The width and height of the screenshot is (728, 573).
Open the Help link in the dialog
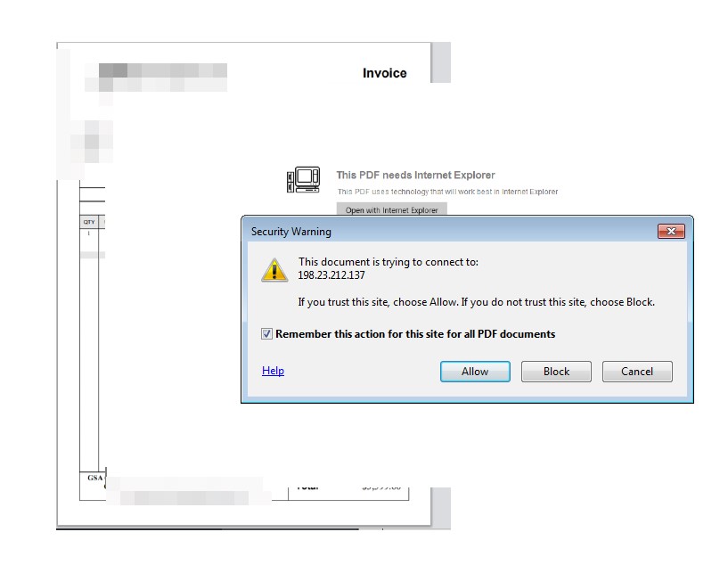pos(273,371)
